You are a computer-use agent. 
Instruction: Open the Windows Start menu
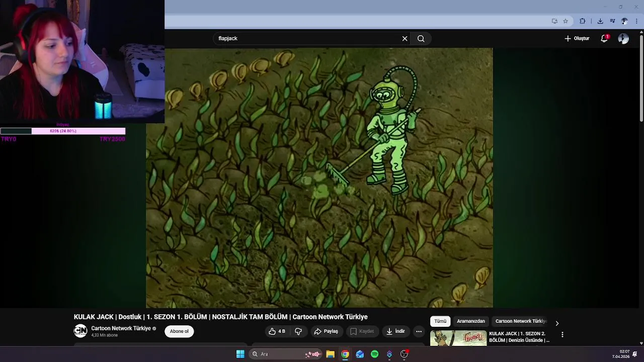(240, 354)
